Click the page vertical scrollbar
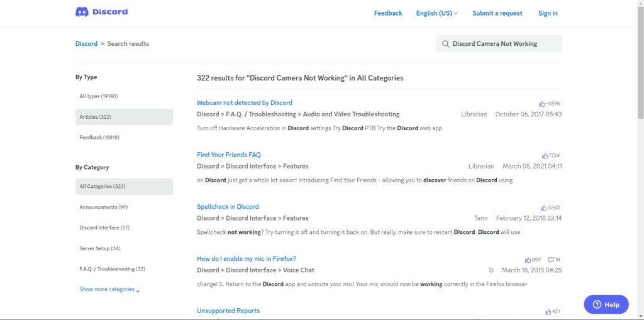 [640, 63]
